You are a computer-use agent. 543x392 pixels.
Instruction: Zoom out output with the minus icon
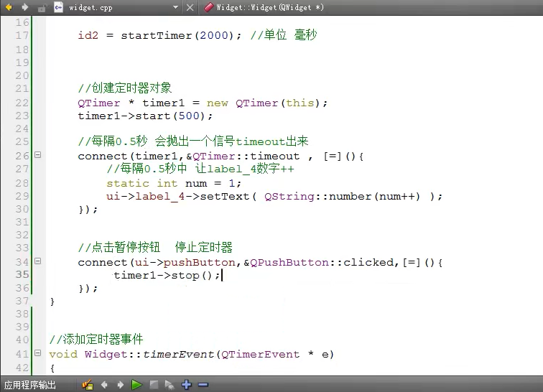203,385
